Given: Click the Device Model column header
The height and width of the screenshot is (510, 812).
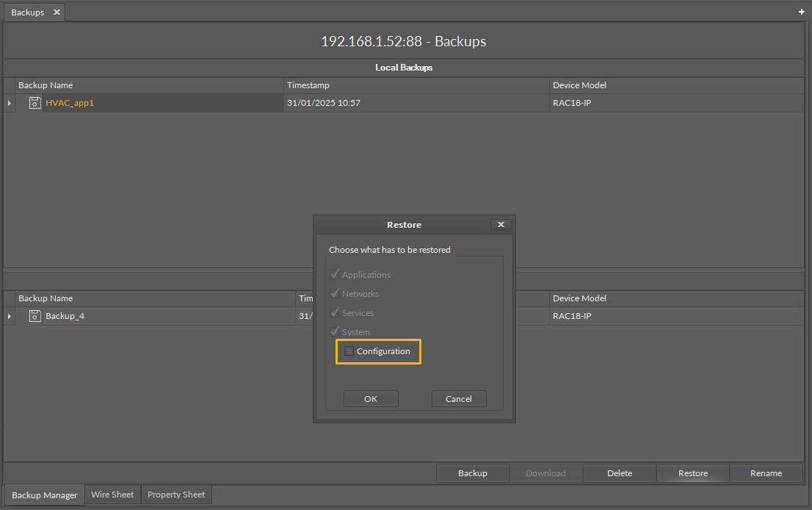Looking at the screenshot, I should pos(579,85).
